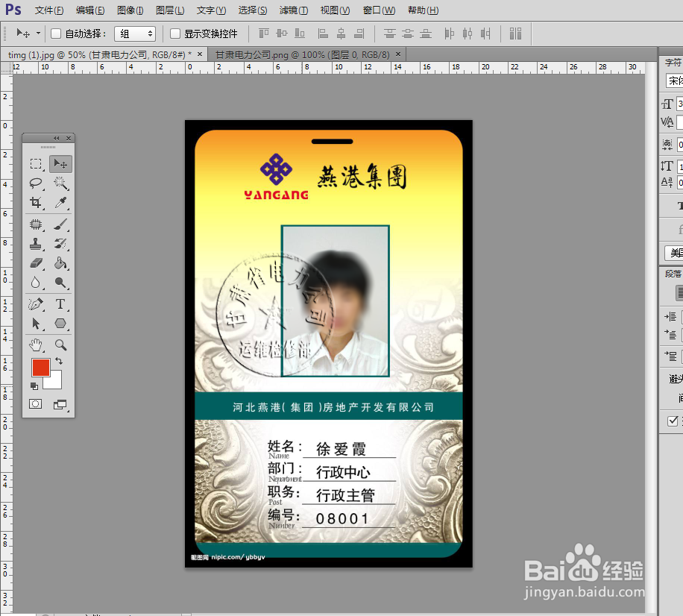Screen dimensions: 683x616
Task: Open language dropdown 美国
Action: pos(674,253)
